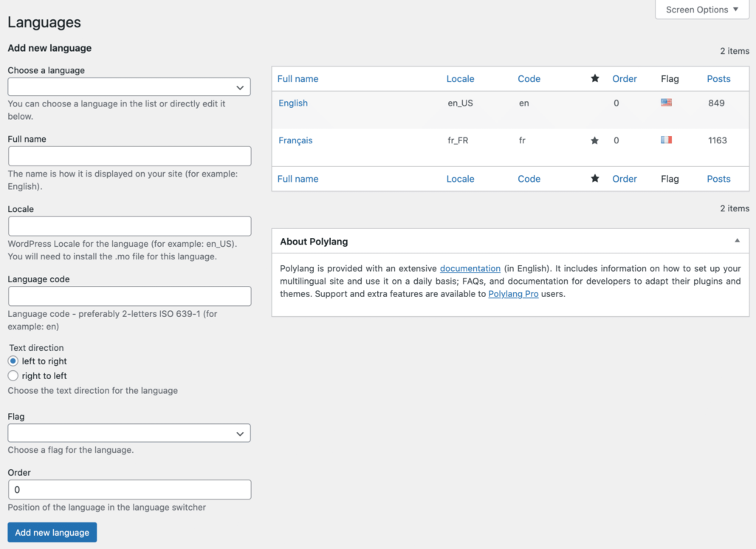
Task: Sort by Code in table footer
Action: tap(529, 179)
